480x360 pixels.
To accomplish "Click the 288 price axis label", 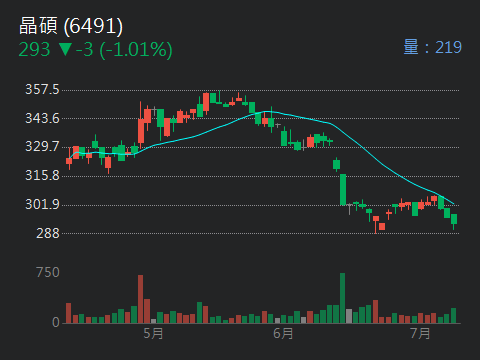I will point(48,233).
